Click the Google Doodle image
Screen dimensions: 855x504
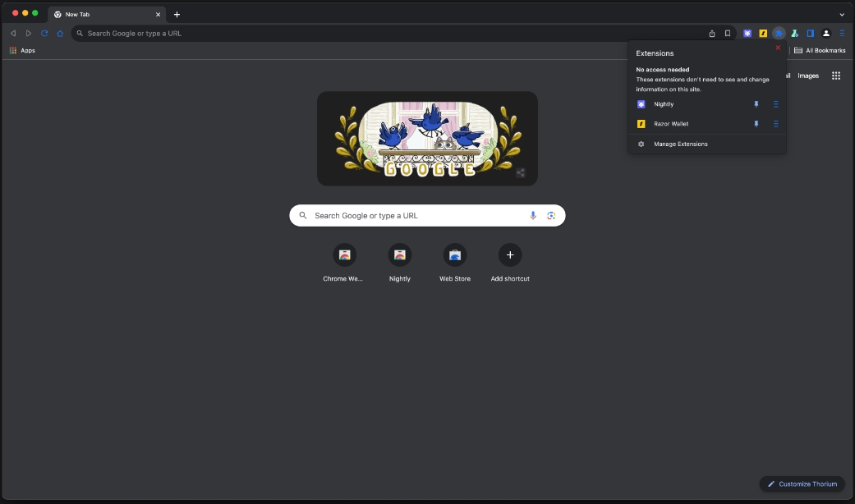pos(427,139)
